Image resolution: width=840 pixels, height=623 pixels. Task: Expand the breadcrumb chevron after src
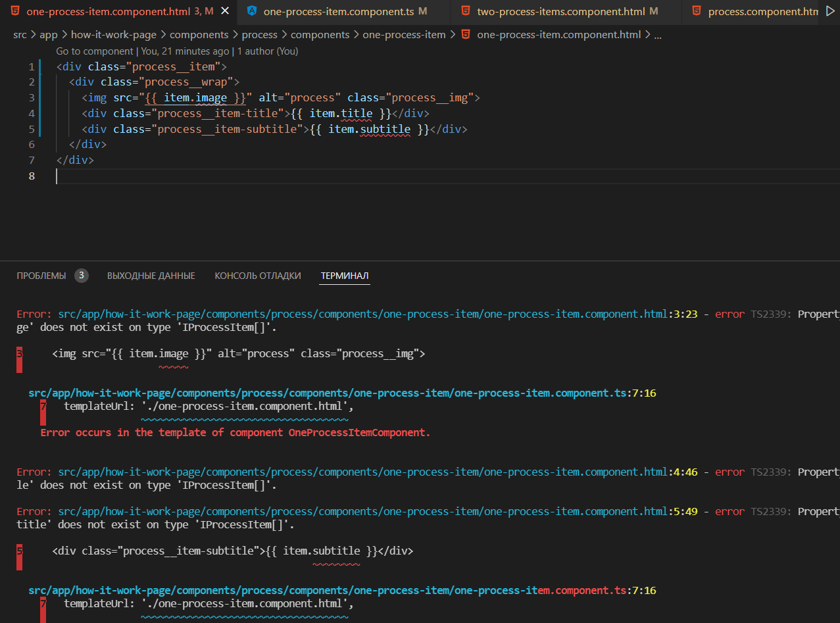34,34
